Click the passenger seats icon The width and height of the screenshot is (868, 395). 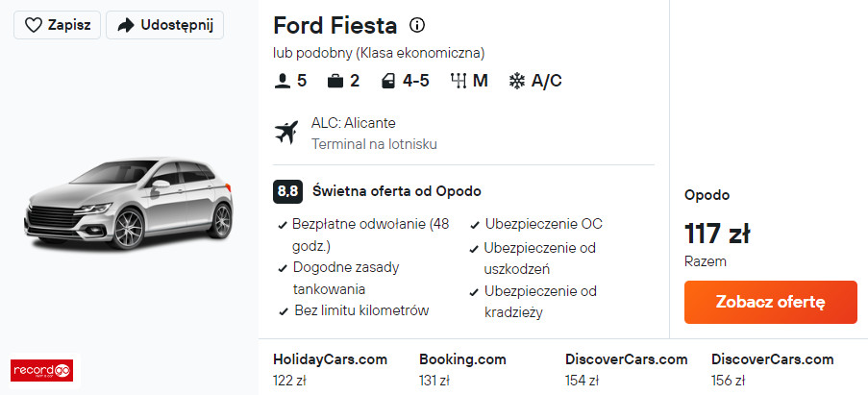pos(283,81)
